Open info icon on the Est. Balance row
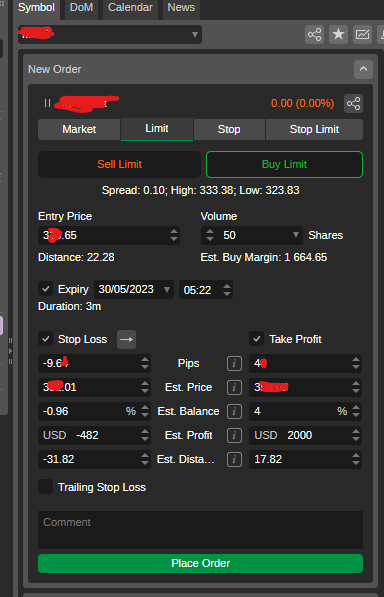This screenshot has height=597, width=384. click(234, 411)
